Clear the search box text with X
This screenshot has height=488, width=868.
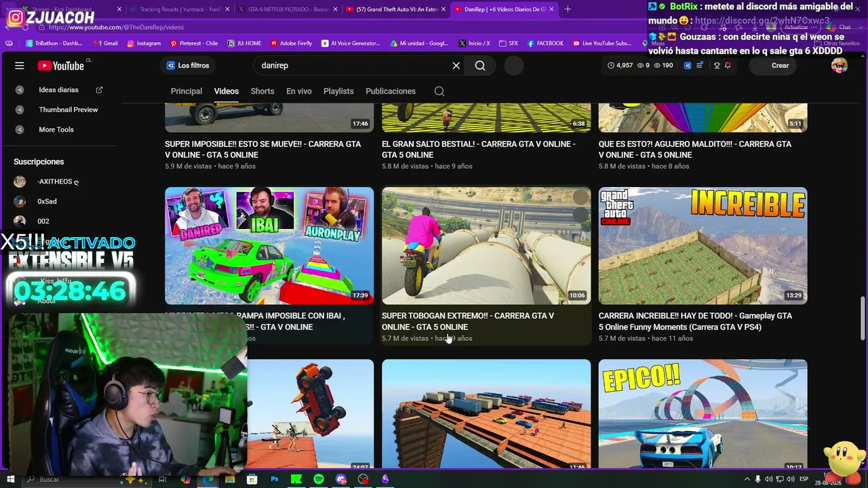point(456,66)
